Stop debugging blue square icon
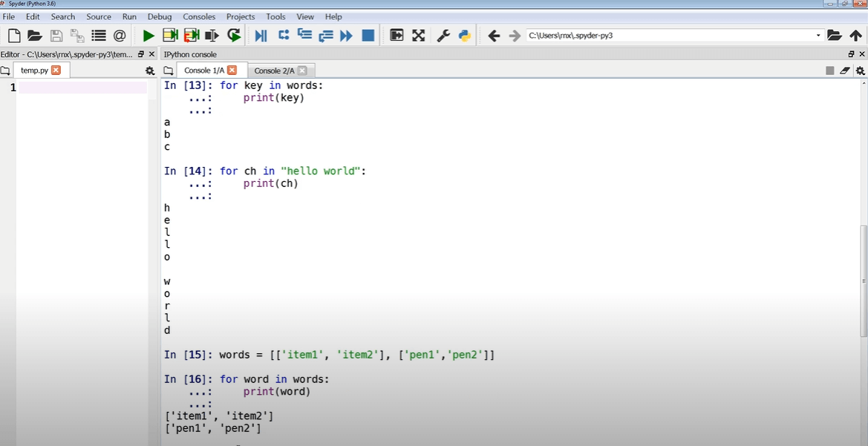This screenshot has width=868, height=446. click(x=368, y=36)
